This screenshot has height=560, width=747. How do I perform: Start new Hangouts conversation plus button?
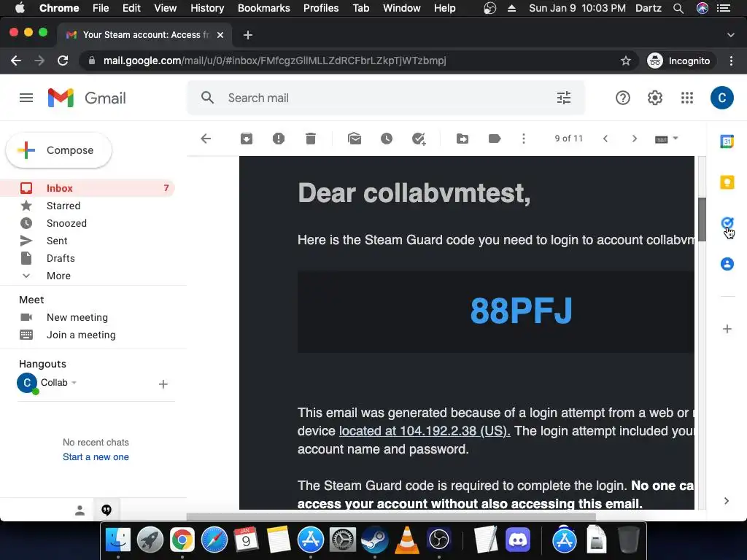[x=163, y=384]
